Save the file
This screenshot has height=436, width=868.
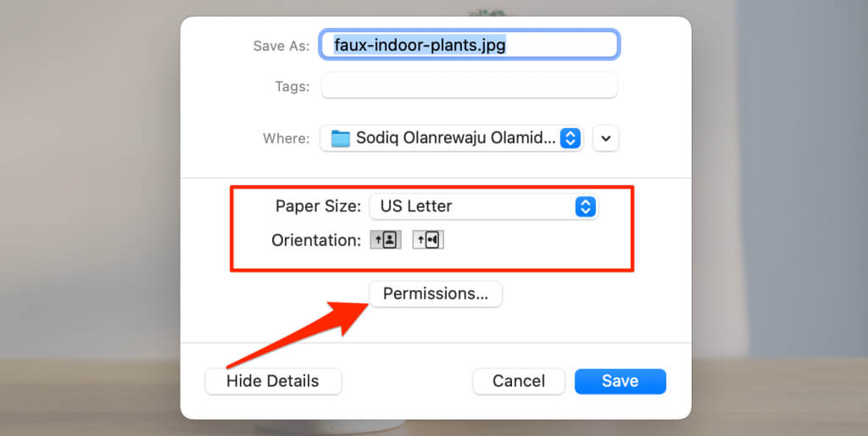pyautogui.click(x=620, y=381)
